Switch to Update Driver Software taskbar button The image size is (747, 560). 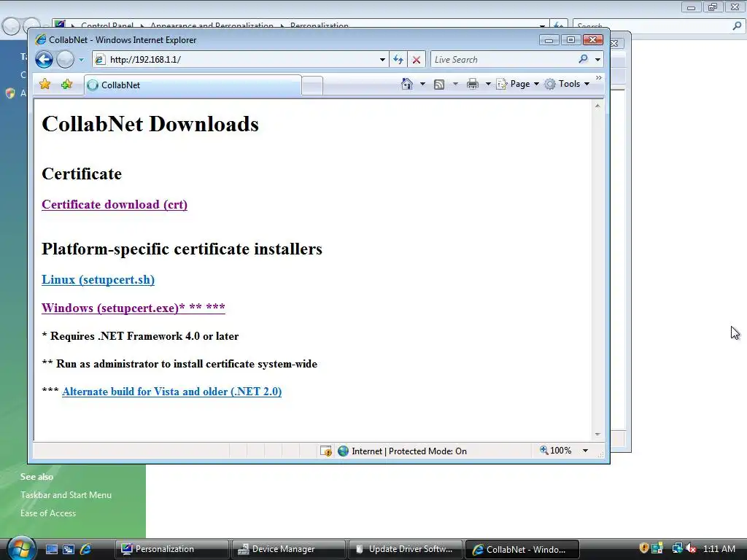[405, 549]
